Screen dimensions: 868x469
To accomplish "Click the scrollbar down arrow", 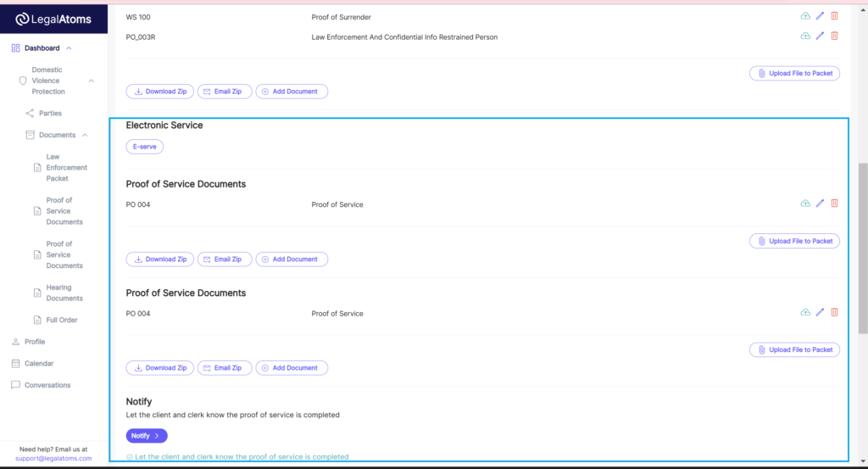I will pos(863,461).
